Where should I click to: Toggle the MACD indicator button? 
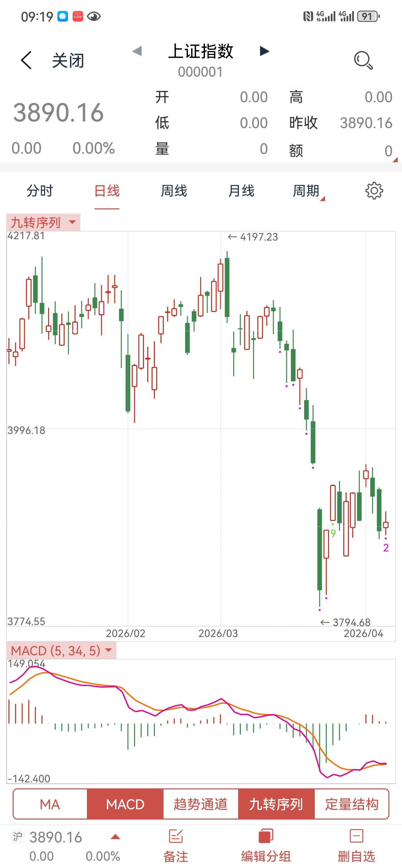pyautogui.click(x=125, y=804)
